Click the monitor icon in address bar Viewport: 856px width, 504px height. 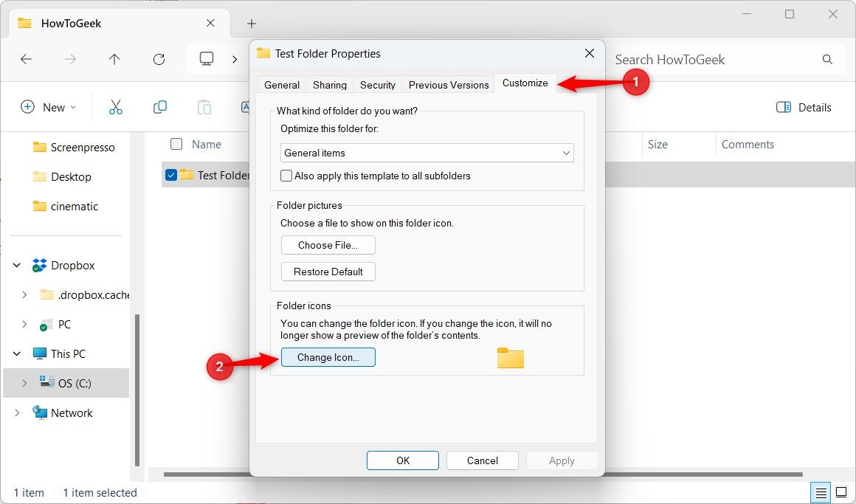[207, 59]
